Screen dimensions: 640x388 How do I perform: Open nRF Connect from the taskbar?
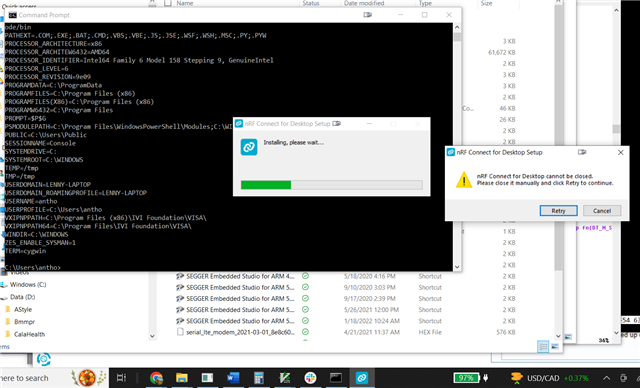tap(362, 378)
